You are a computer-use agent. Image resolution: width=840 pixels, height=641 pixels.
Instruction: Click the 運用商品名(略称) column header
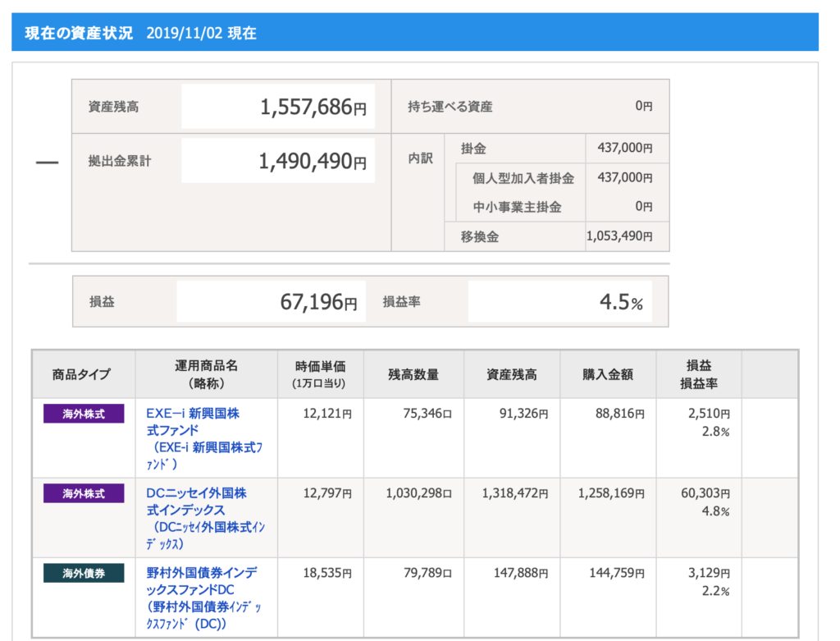(206, 374)
